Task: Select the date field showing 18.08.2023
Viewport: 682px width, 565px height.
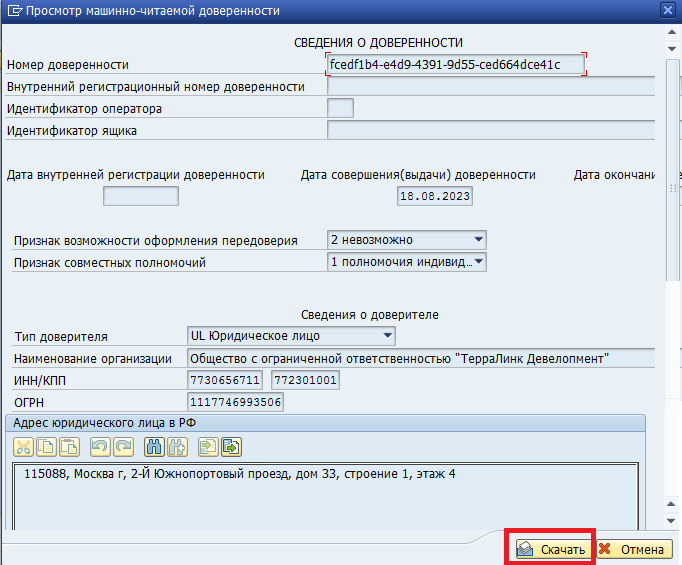Action: tap(435, 196)
